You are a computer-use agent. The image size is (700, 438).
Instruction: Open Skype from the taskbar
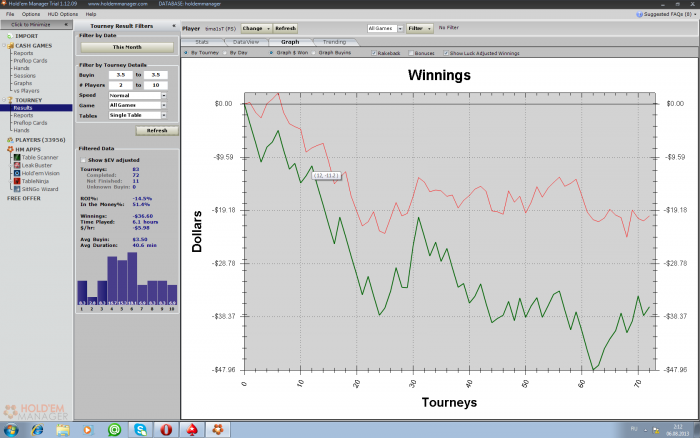pos(141,430)
